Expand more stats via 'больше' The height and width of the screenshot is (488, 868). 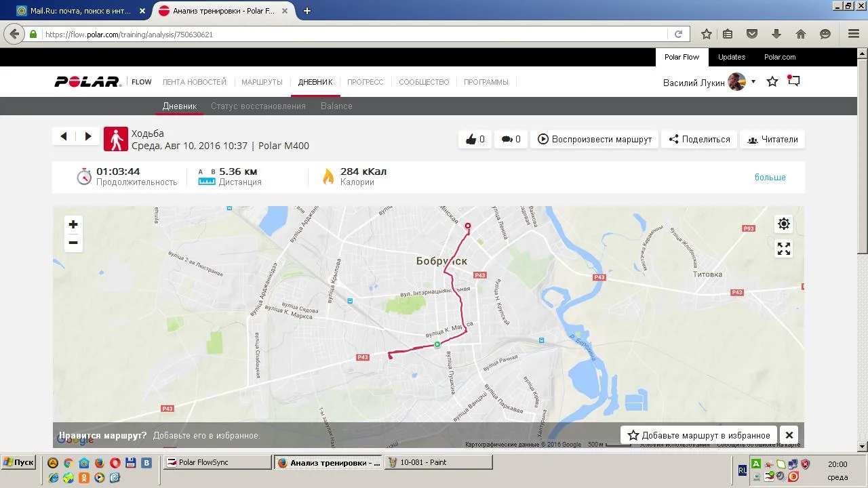coord(770,178)
